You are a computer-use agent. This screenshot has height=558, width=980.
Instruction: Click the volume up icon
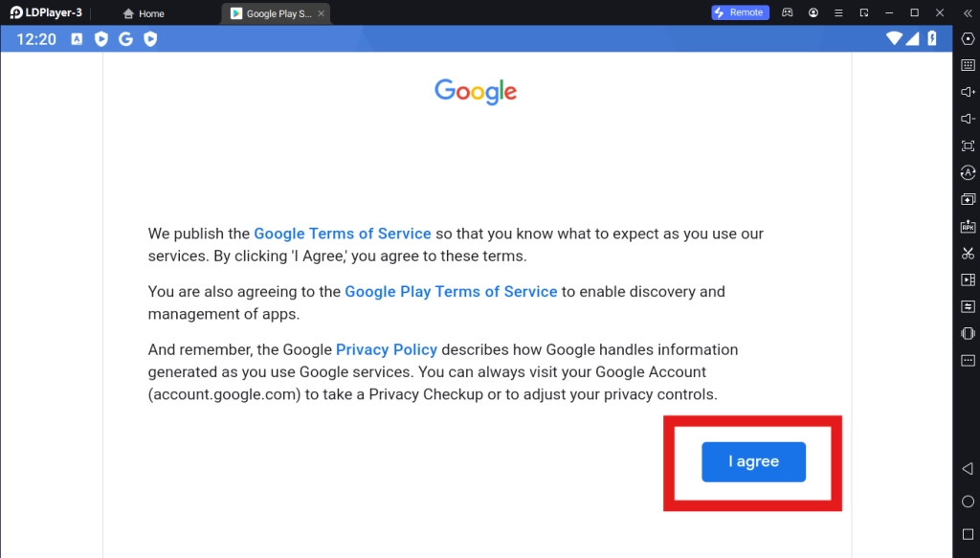tap(968, 92)
